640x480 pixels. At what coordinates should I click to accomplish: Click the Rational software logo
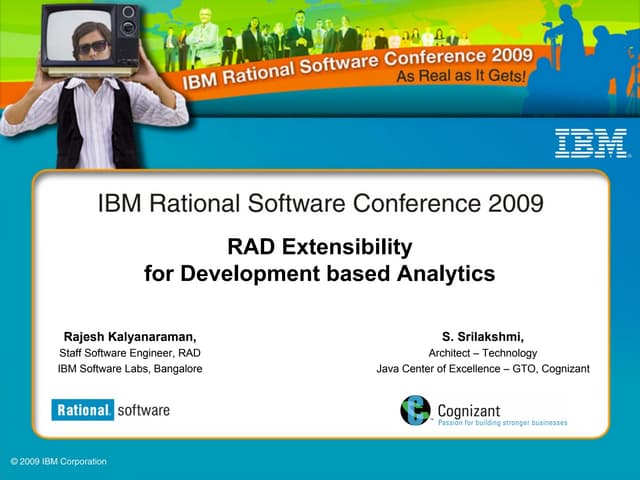pos(111,410)
